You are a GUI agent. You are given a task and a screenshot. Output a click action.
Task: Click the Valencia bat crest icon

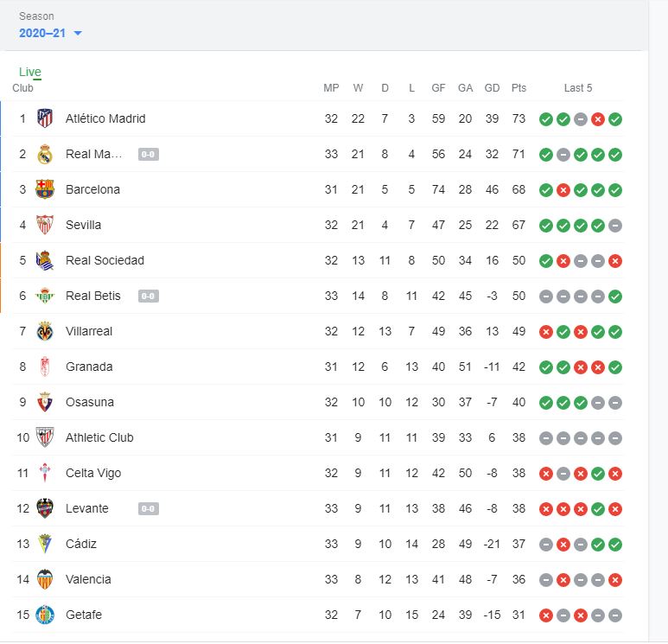pyautogui.click(x=45, y=579)
